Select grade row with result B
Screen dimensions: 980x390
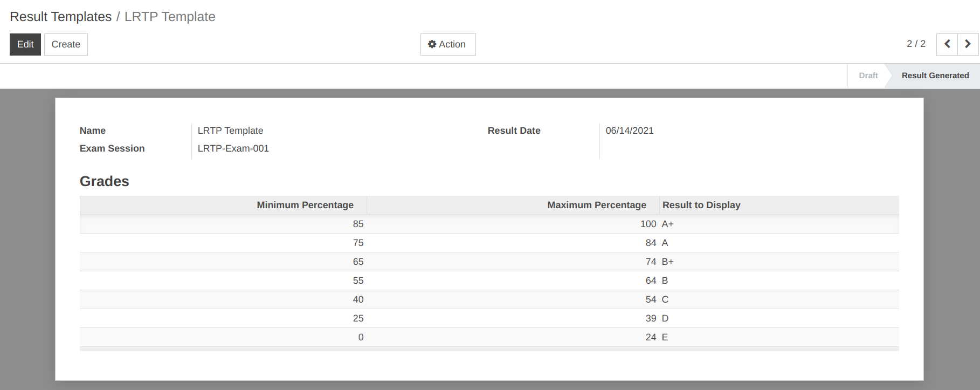click(489, 280)
